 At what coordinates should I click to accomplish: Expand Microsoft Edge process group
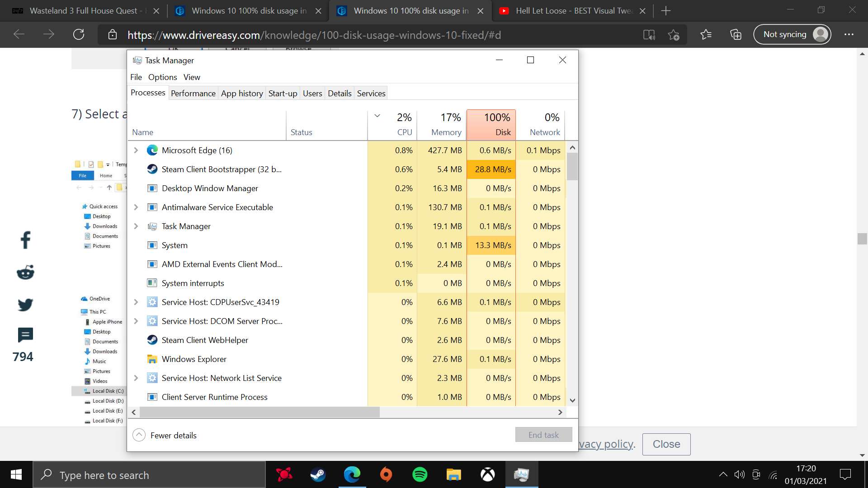click(x=136, y=150)
